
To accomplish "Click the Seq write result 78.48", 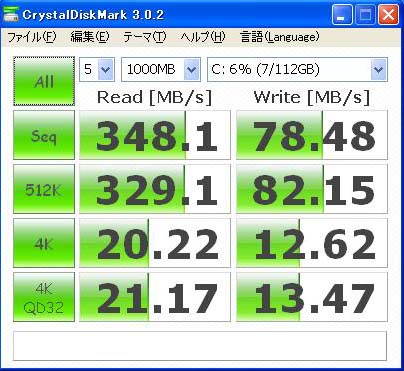I will click(312, 135).
